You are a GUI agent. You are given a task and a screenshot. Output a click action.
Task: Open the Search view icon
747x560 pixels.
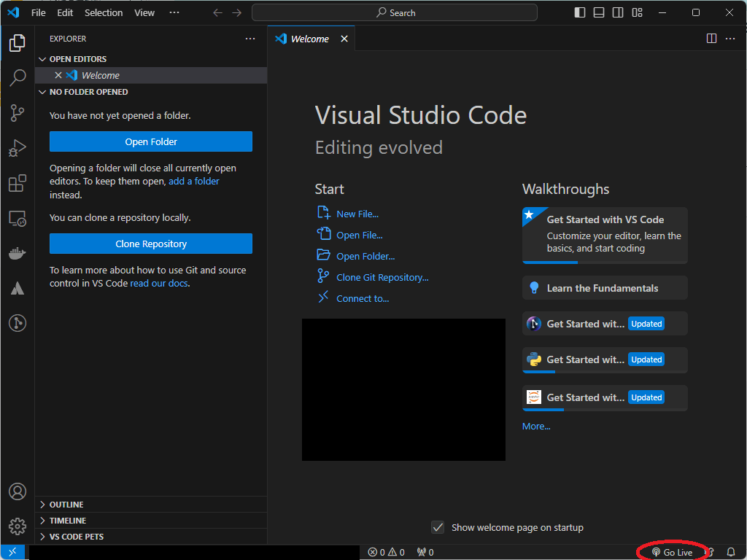click(18, 77)
